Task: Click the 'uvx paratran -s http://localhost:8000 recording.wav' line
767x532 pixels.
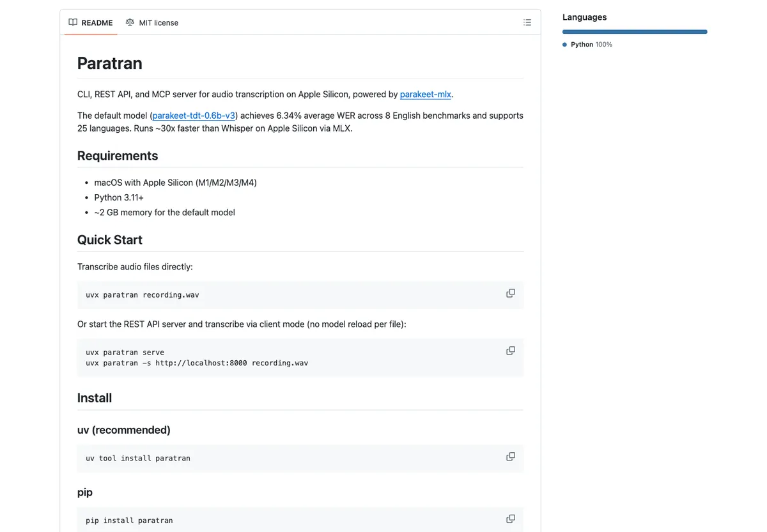Action: tap(197, 363)
